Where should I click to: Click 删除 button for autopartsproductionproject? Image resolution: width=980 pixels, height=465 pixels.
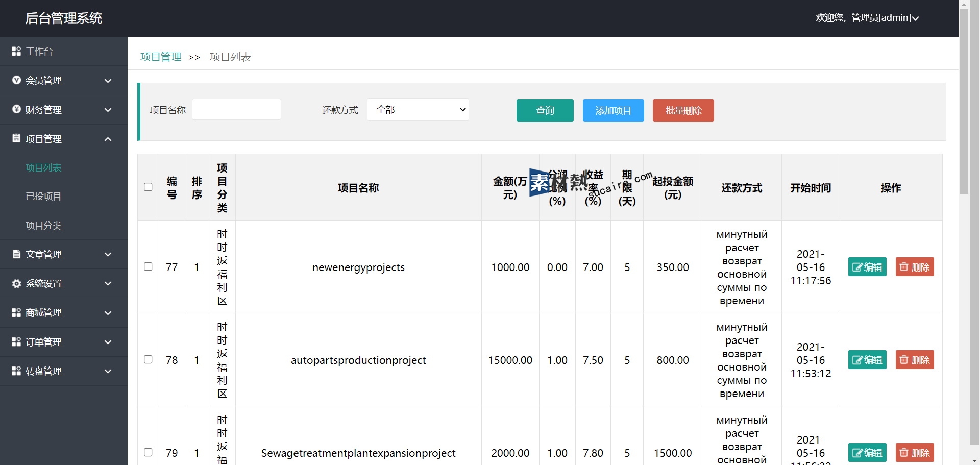pos(915,360)
